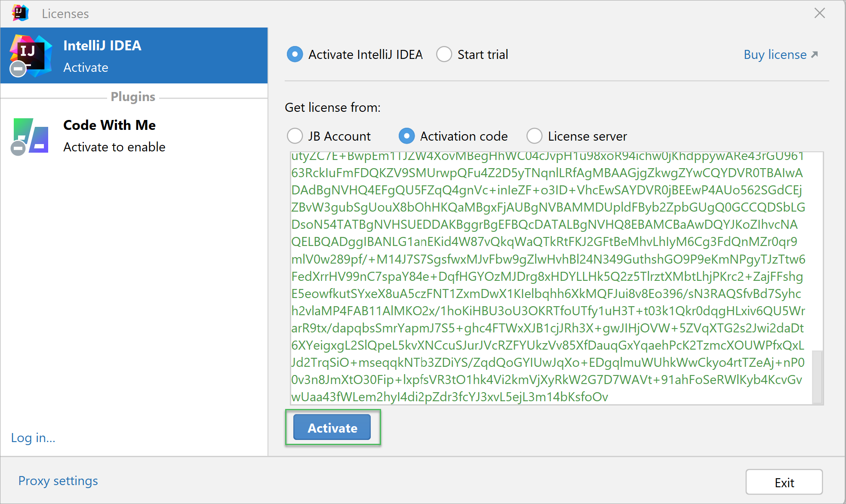Select Activate IntelliJ IDEA radio option
The width and height of the screenshot is (846, 504).
click(x=295, y=55)
